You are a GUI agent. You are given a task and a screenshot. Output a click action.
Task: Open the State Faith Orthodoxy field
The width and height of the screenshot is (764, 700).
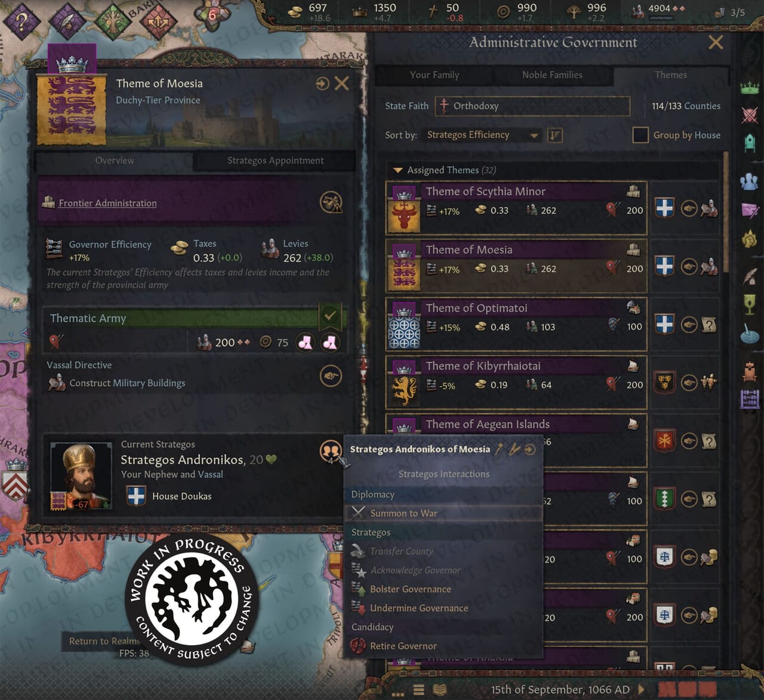(532, 106)
